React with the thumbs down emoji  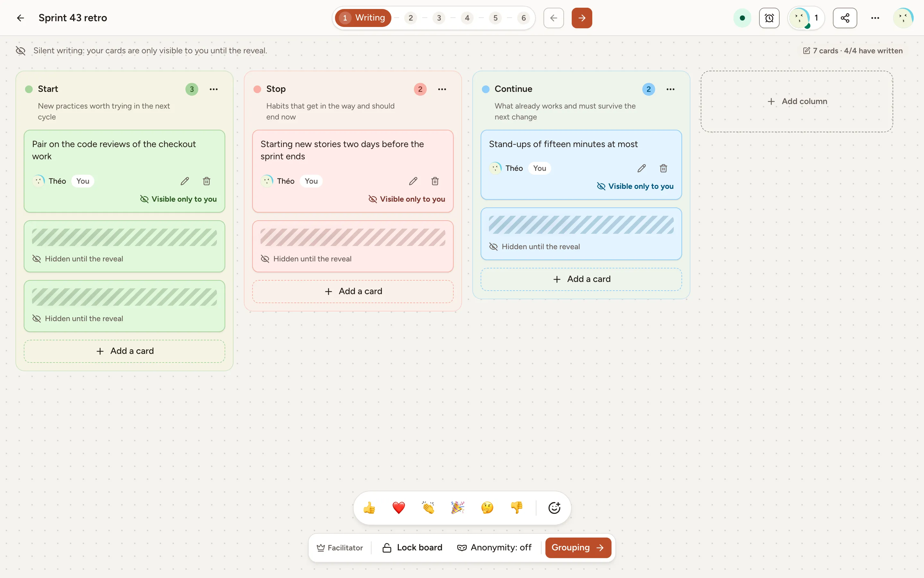coord(516,508)
